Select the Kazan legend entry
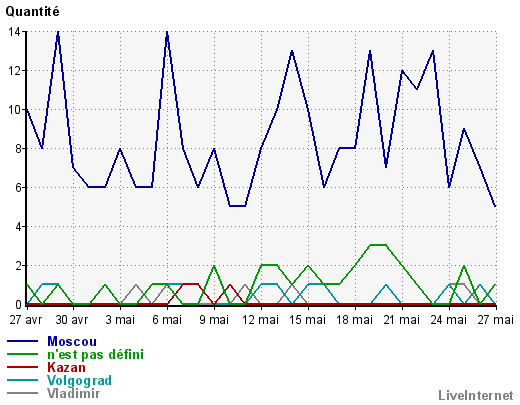 [x=66, y=367]
